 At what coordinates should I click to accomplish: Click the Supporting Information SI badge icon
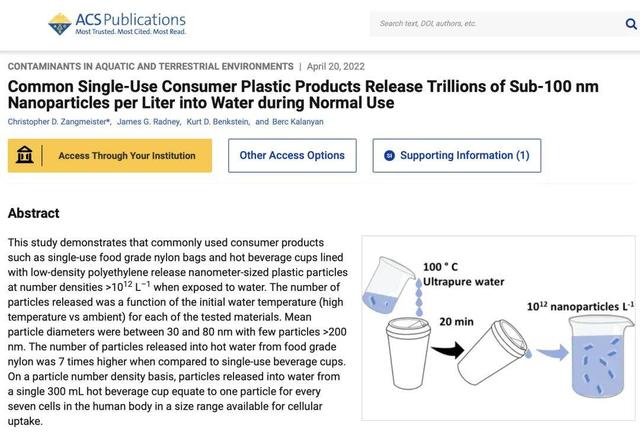pos(389,155)
